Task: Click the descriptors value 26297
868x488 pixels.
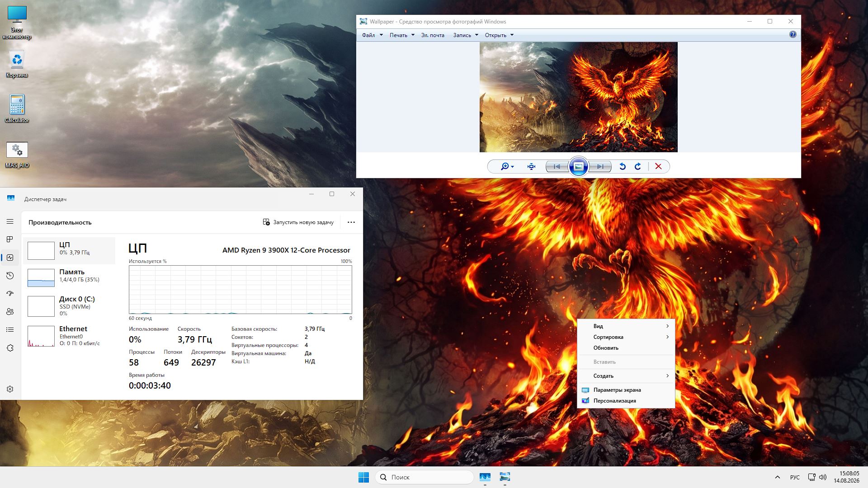Action: tap(203, 362)
